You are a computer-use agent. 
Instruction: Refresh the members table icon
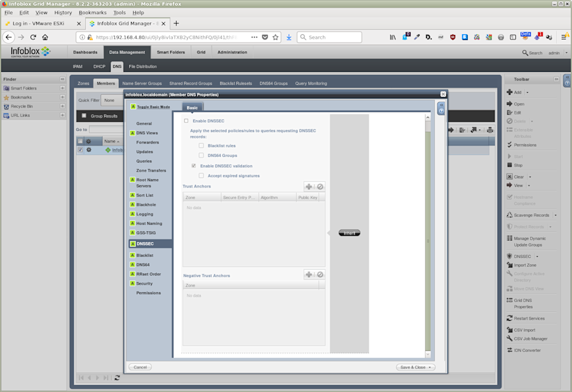(x=117, y=378)
